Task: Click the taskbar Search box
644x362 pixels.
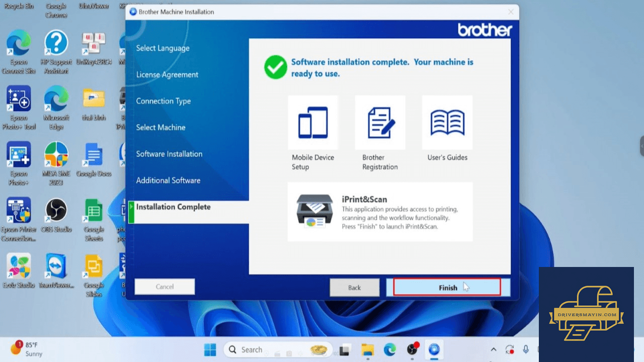Action: coord(278,349)
